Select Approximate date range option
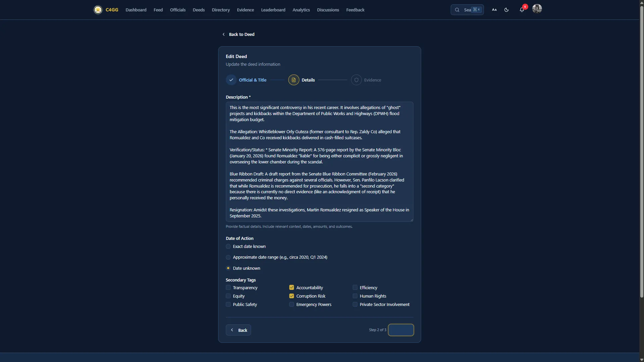 (228, 257)
